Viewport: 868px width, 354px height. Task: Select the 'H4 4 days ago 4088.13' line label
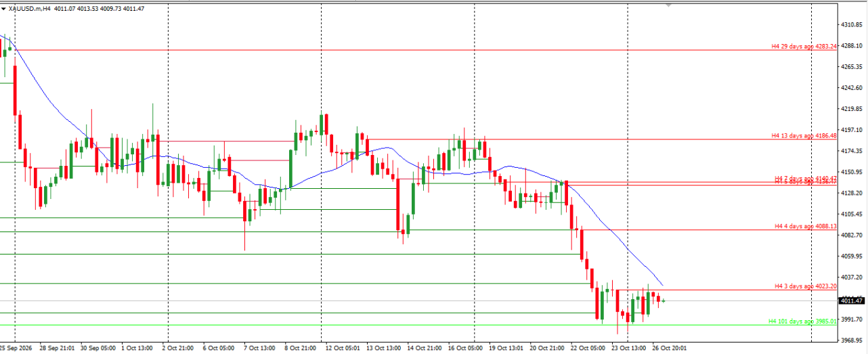tap(806, 226)
